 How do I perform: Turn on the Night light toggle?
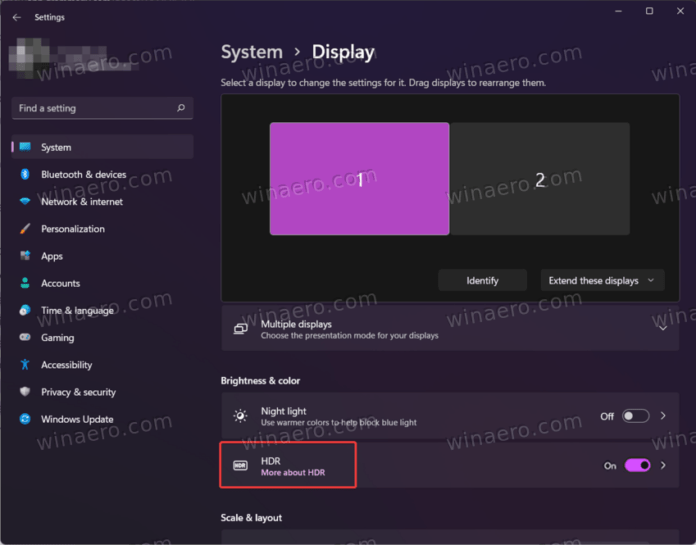pyautogui.click(x=635, y=416)
